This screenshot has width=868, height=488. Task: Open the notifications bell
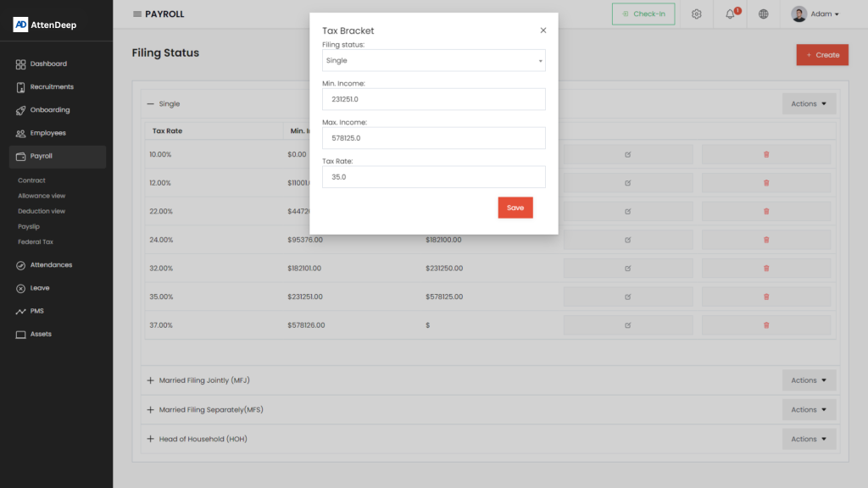tap(730, 14)
